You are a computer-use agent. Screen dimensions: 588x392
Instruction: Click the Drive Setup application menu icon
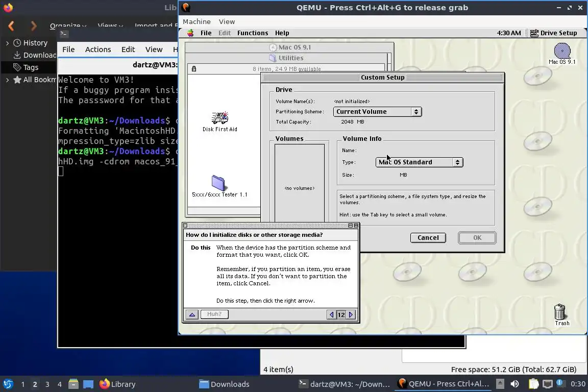coord(534,33)
